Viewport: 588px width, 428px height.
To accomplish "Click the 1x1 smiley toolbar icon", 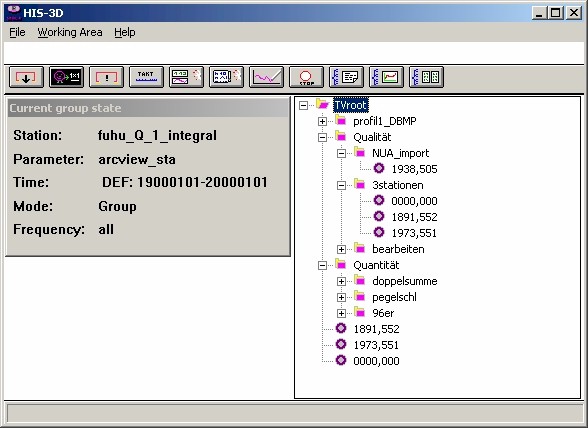I will click(x=66, y=77).
